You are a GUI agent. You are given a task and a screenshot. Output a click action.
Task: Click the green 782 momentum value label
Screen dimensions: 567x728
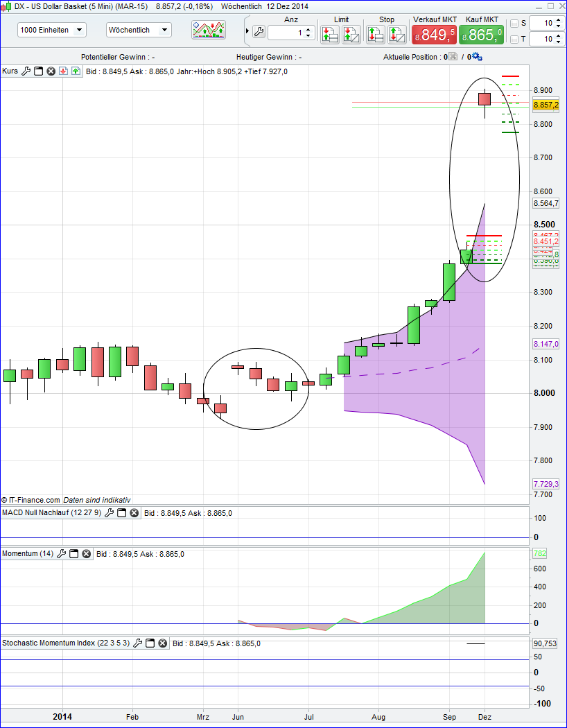tap(540, 553)
